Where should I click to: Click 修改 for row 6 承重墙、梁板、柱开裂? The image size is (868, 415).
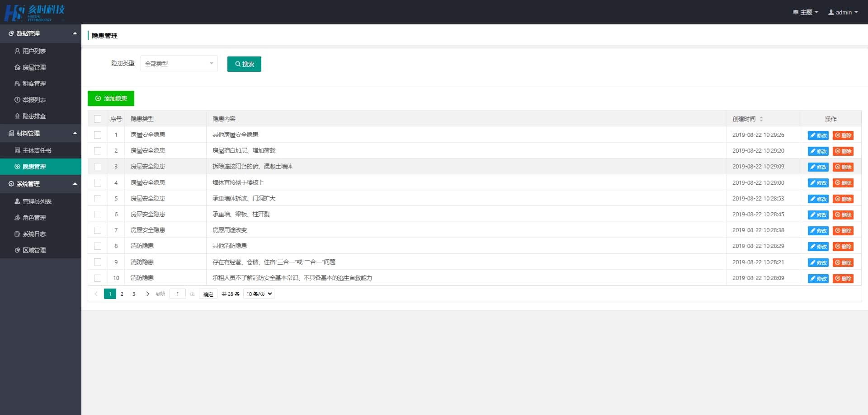click(x=818, y=215)
